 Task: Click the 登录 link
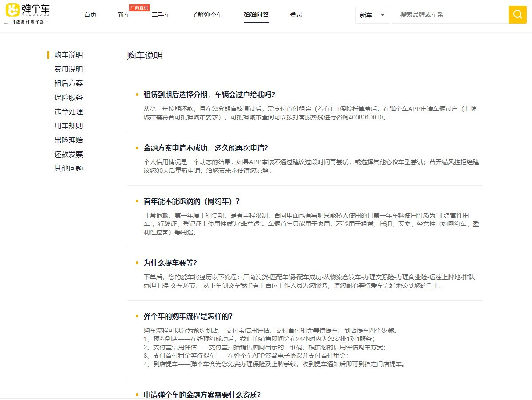(296, 15)
